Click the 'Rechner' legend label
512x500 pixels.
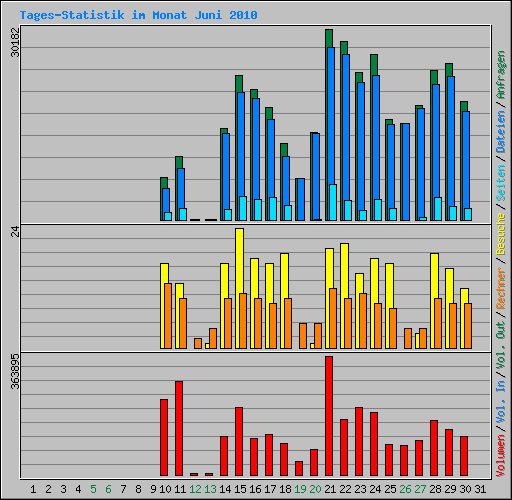point(501,288)
